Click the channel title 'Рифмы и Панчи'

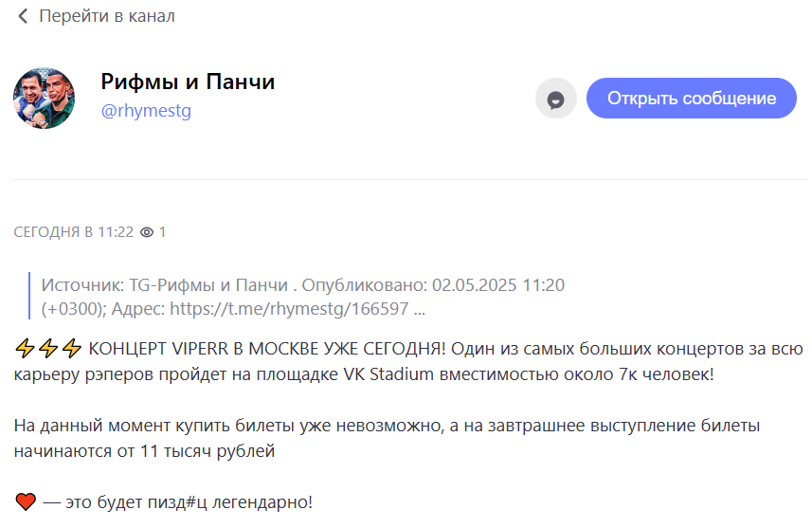click(188, 82)
